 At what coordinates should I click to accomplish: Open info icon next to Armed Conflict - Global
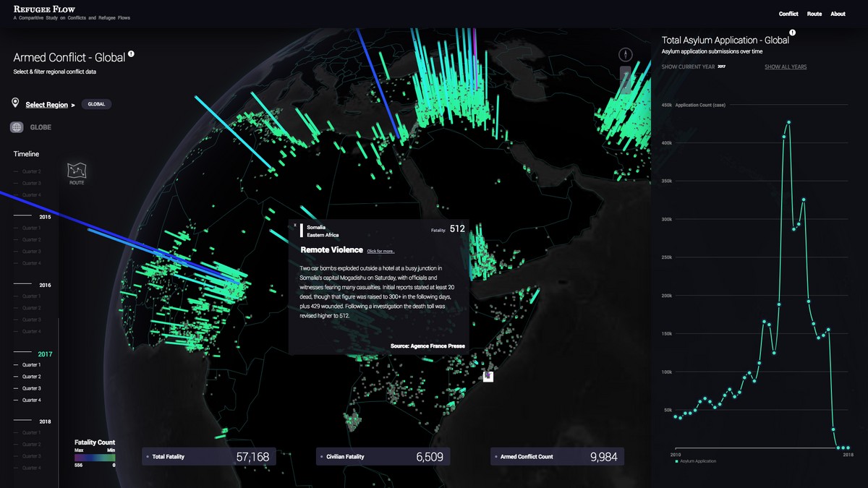131,54
